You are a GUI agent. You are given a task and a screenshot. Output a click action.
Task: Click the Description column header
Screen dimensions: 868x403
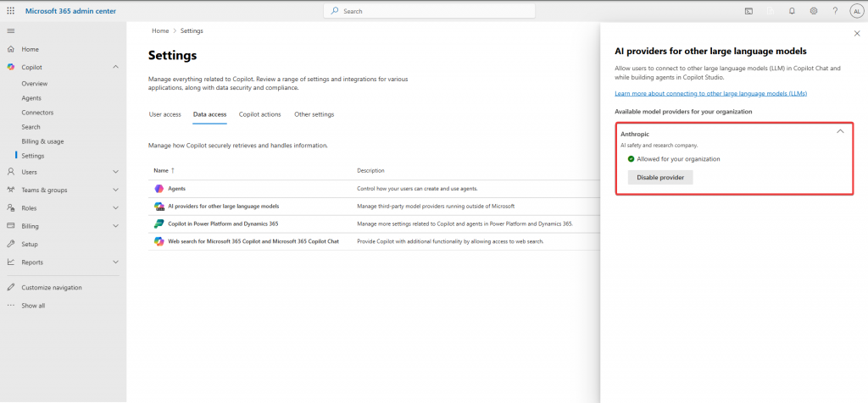tap(370, 170)
